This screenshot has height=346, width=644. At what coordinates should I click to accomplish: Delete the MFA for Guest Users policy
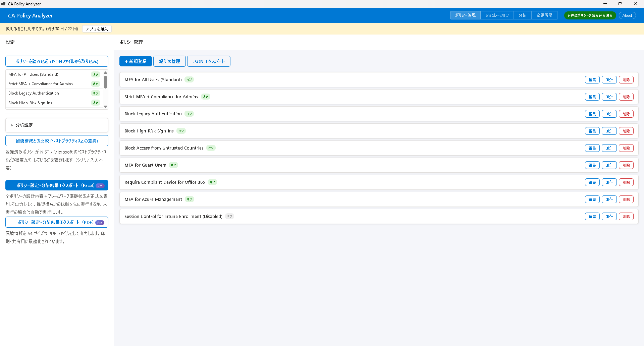tap(626, 165)
